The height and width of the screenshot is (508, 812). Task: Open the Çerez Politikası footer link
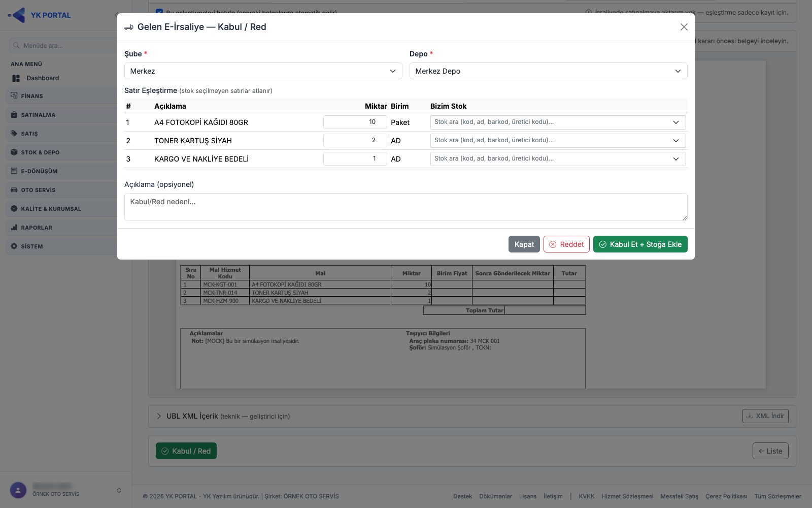click(726, 496)
